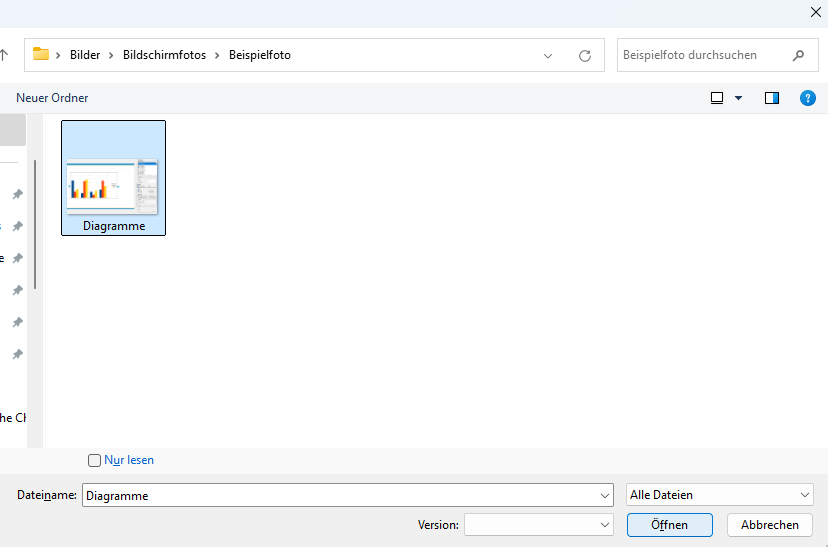Click the Öffnen button
This screenshot has height=547, width=828.
point(669,525)
